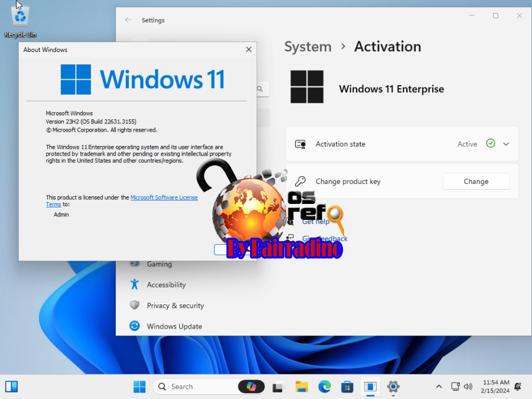The width and height of the screenshot is (532, 399).
Task: Click the Windows Update sync icon
Action: pos(135,326)
